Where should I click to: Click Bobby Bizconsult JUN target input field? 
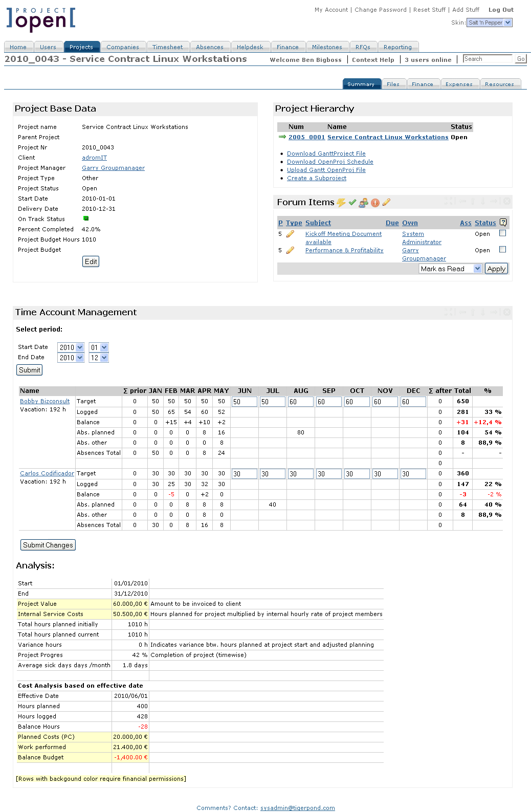(x=245, y=402)
